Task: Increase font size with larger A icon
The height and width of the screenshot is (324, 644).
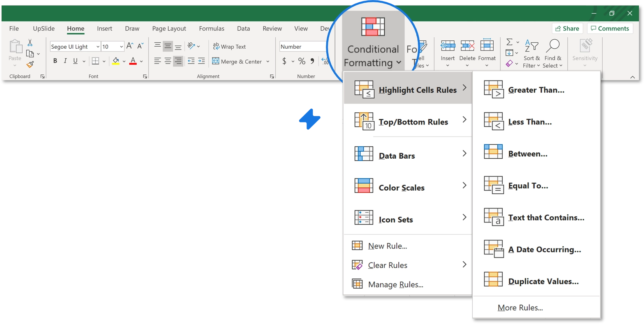Action: [x=130, y=46]
